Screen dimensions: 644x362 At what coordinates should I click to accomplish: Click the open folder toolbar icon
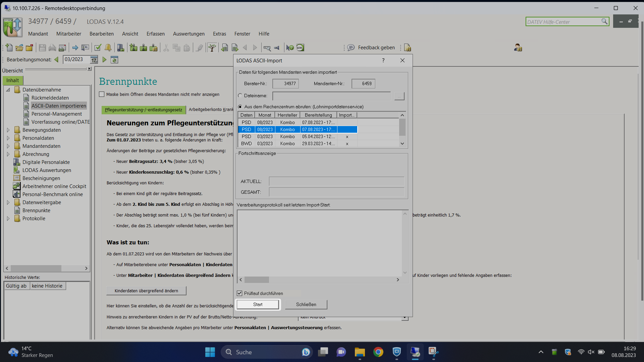tap(19, 48)
